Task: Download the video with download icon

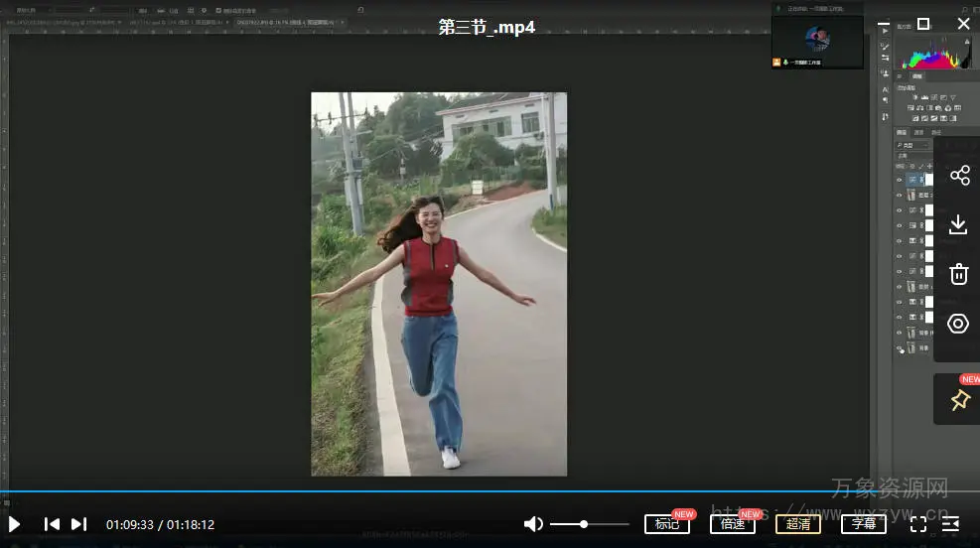Action: pos(958,224)
